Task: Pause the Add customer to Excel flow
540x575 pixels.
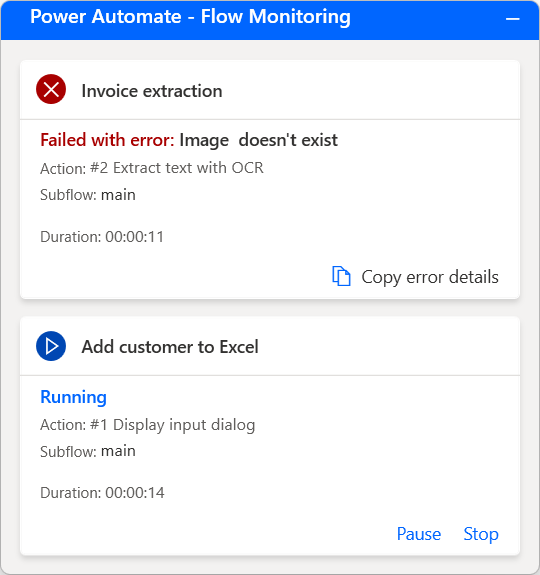Action: click(419, 534)
